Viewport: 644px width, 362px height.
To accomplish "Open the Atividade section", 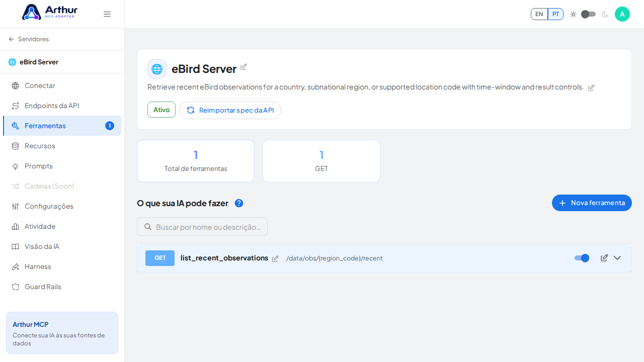I will pyautogui.click(x=62, y=226).
